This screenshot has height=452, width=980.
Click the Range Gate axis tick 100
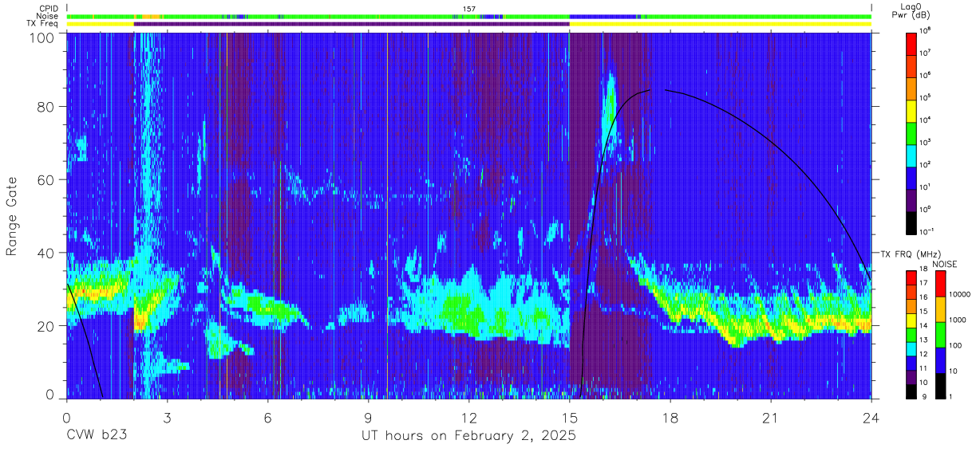coord(42,37)
